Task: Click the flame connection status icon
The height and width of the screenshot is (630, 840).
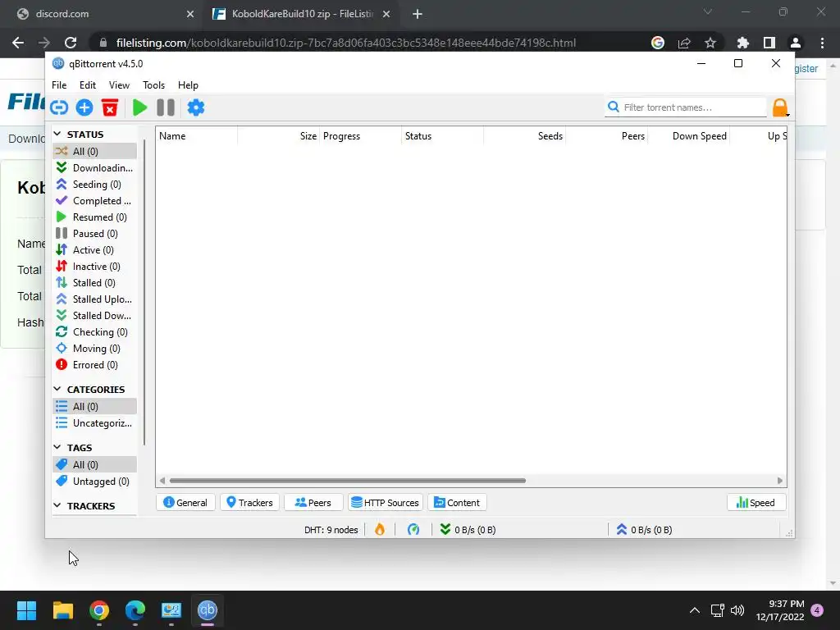Action: coord(380,529)
